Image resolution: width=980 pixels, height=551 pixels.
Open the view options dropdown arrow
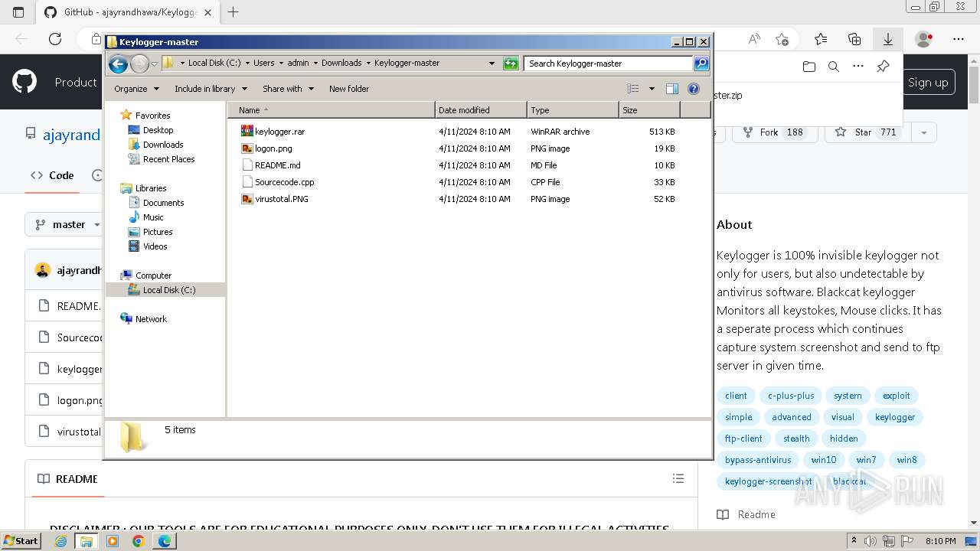coord(652,89)
